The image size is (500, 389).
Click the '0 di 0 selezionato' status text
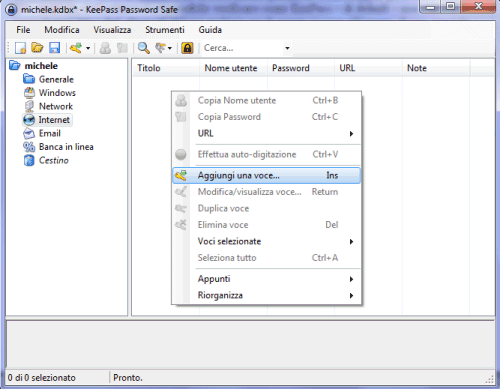[42, 378]
